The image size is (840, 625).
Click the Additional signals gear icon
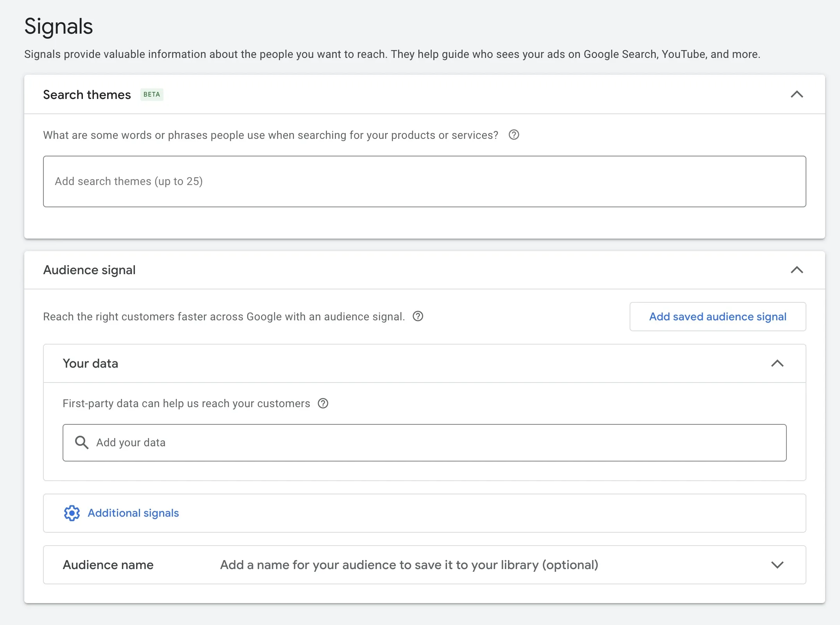pyautogui.click(x=72, y=513)
